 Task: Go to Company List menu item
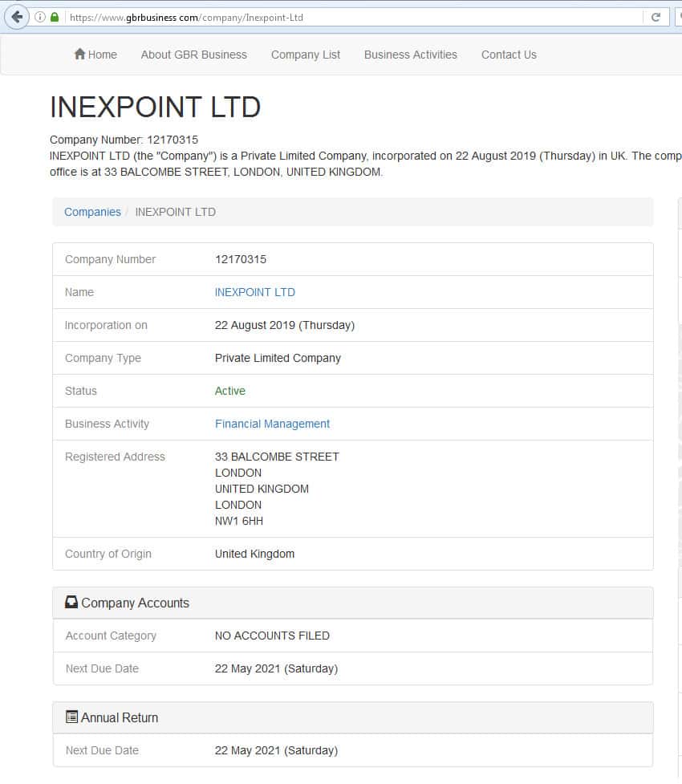(x=305, y=55)
